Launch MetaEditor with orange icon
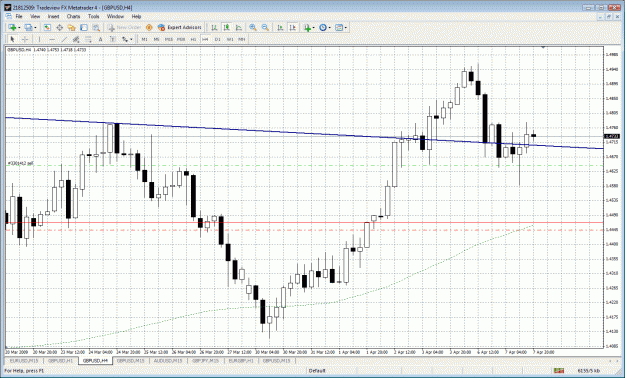Image resolution: width=625 pixels, height=378 pixels. [x=149, y=28]
